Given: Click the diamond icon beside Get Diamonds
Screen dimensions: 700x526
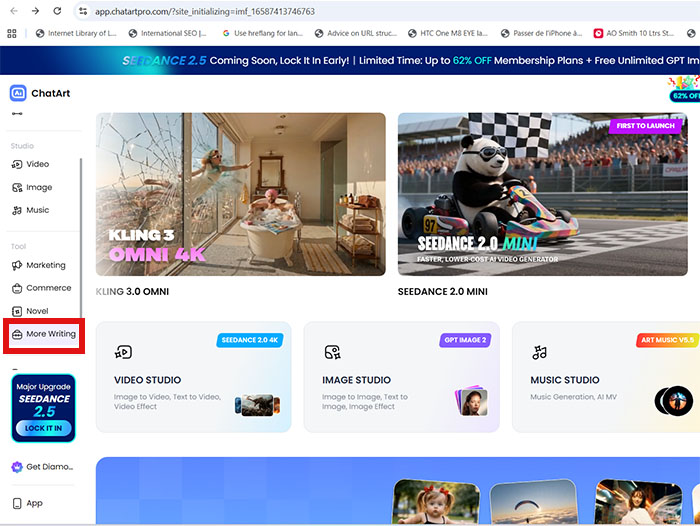Looking at the screenshot, I should 17,467.
